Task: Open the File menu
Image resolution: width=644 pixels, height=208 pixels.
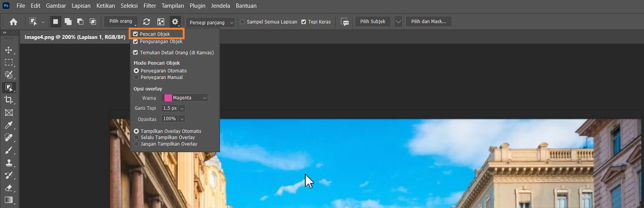Action: click(x=21, y=6)
